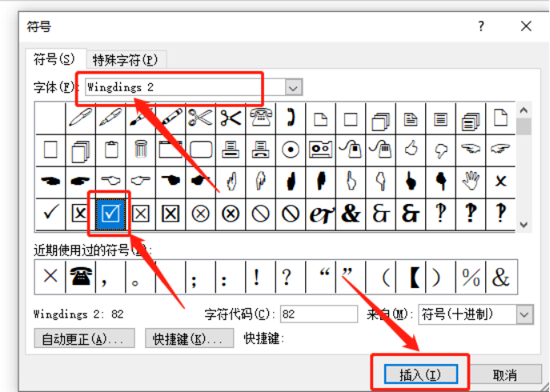Image resolution: width=550 pixels, height=392 pixels.
Task: Click the character code field
Action: 319,314
